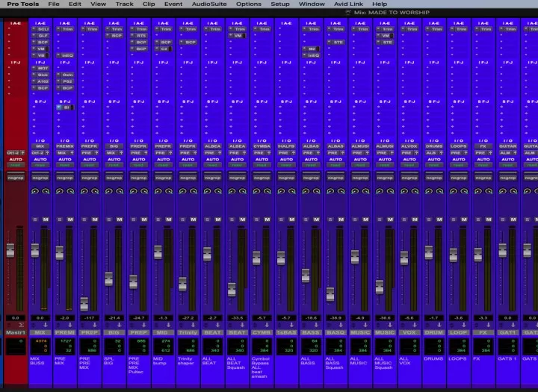Open the DRUMS input path selector
This screenshot has width=538, height=392.
pyautogui.click(x=434, y=146)
